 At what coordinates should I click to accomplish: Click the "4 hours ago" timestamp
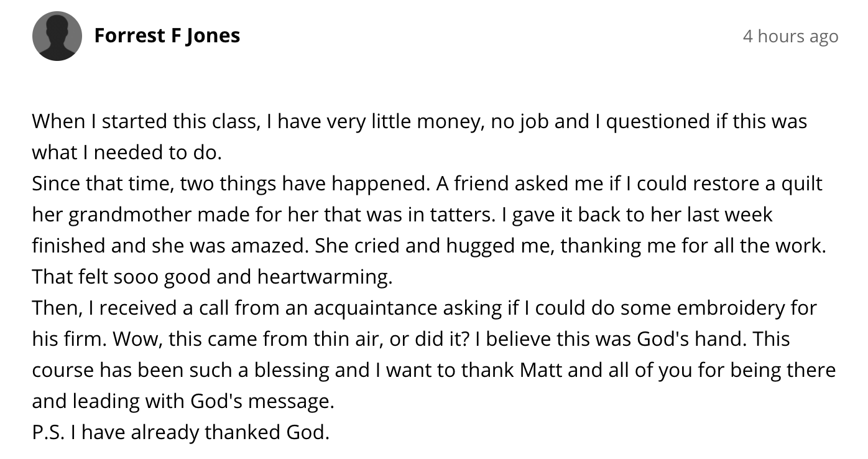click(x=790, y=36)
